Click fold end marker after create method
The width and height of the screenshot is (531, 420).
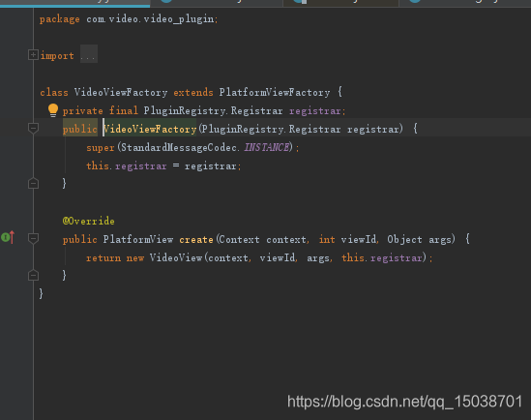click(33, 275)
